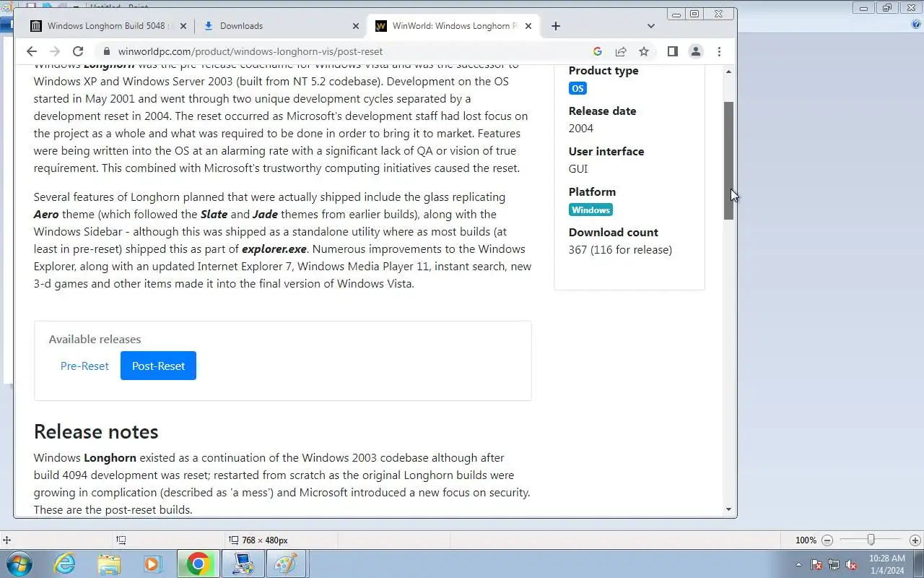The image size is (924, 578).
Task: Open Windows Media Player from the taskbar
Action: (x=153, y=564)
